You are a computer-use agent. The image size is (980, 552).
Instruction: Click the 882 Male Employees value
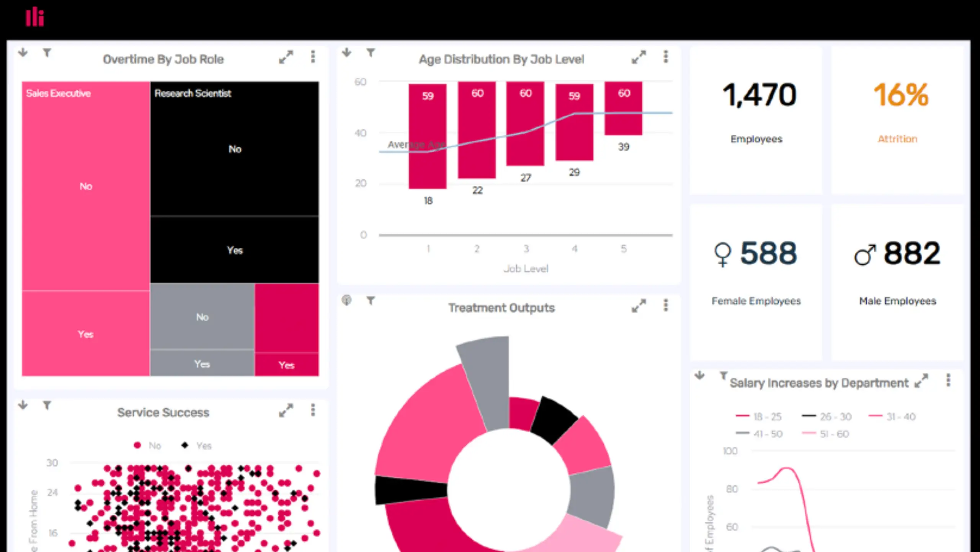click(x=912, y=253)
